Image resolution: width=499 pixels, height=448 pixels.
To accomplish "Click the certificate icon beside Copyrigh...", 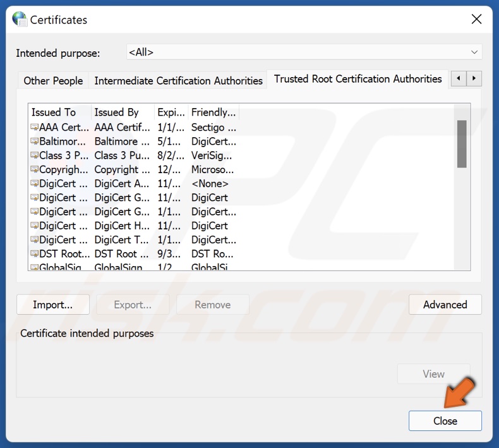I will coord(34,169).
